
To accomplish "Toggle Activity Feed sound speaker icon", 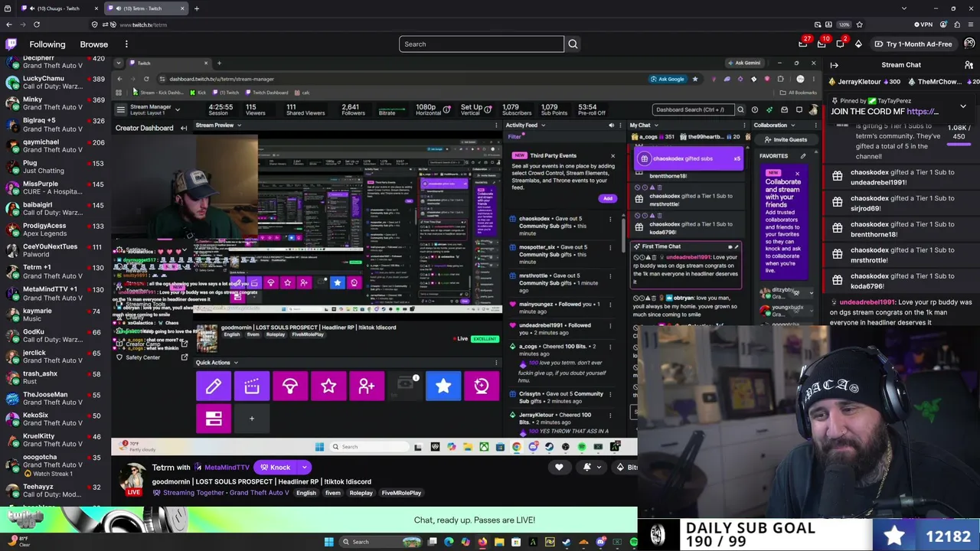I will 611,126.
